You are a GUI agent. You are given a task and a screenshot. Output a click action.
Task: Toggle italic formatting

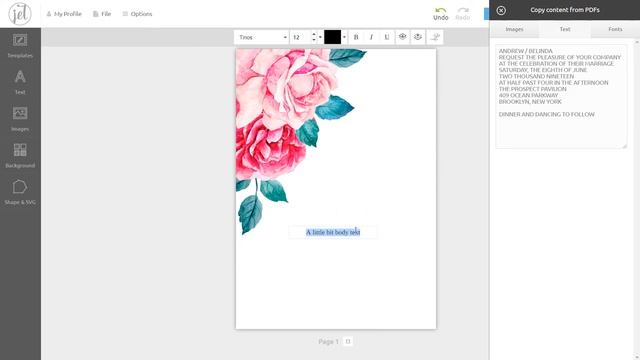(x=371, y=37)
